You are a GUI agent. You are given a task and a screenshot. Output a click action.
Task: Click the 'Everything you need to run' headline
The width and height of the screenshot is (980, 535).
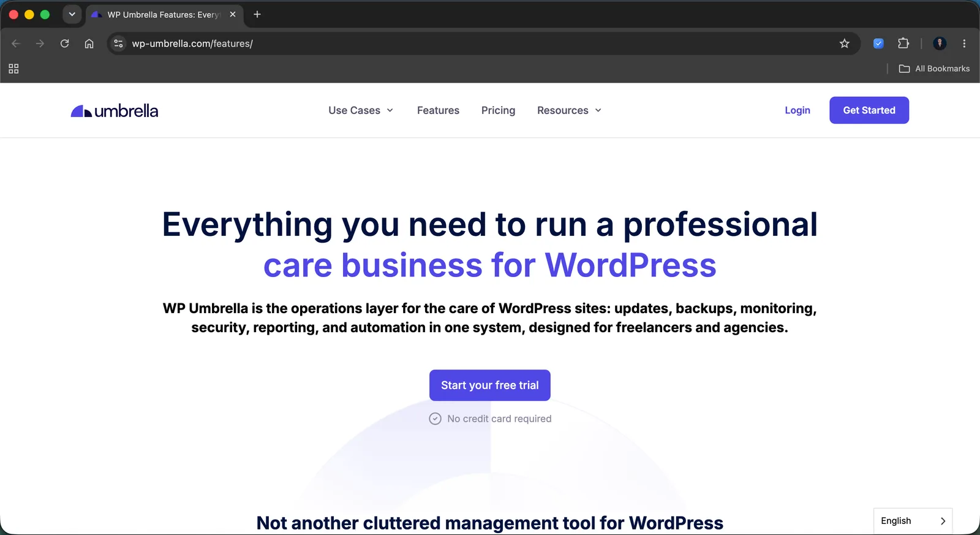[x=490, y=224]
